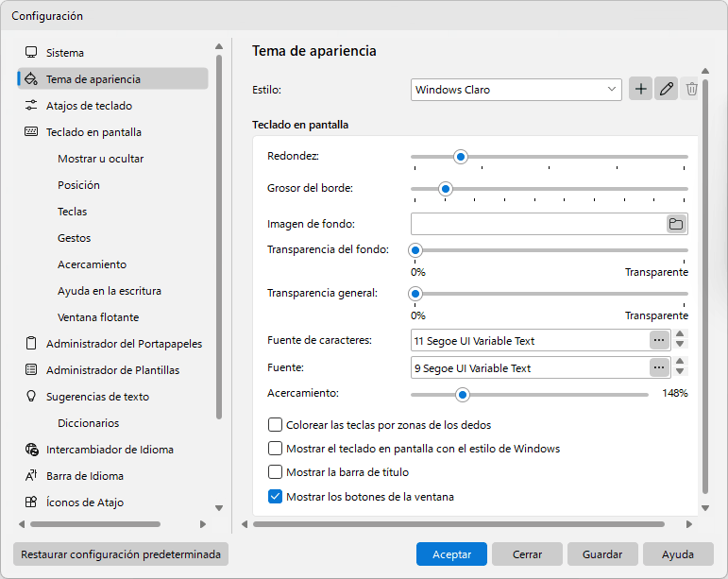This screenshot has height=579, width=728.
Task: Add a new style with the plus button
Action: 641,89
